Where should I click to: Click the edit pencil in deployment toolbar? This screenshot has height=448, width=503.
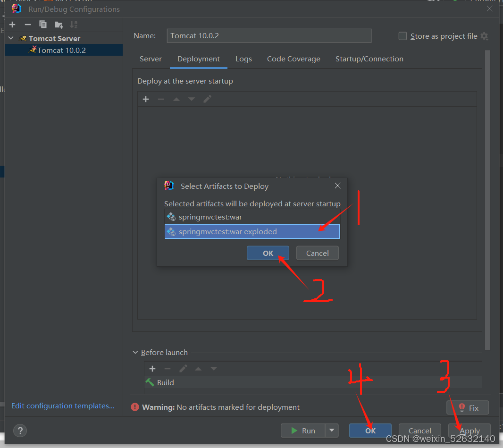(207, 99)
